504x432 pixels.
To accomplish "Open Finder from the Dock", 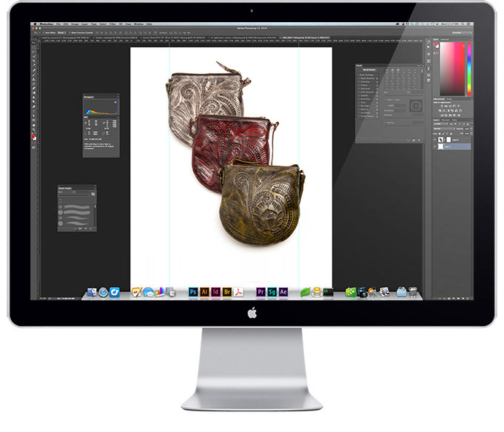I will [92, 292].
